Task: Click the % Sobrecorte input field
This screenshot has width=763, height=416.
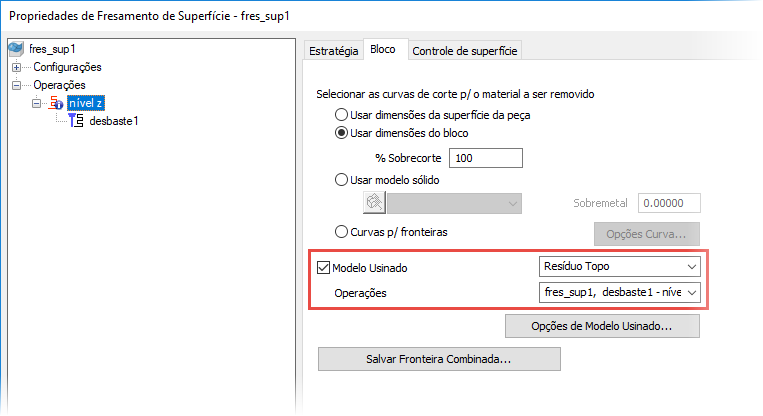Action: click(x=486, y=158)
